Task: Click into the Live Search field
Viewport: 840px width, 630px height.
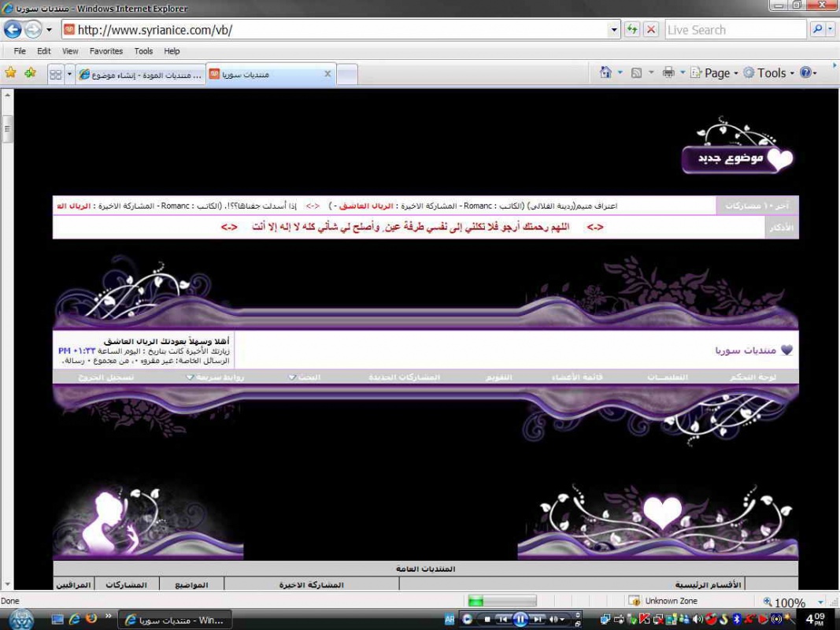Action: click(735, 30)
